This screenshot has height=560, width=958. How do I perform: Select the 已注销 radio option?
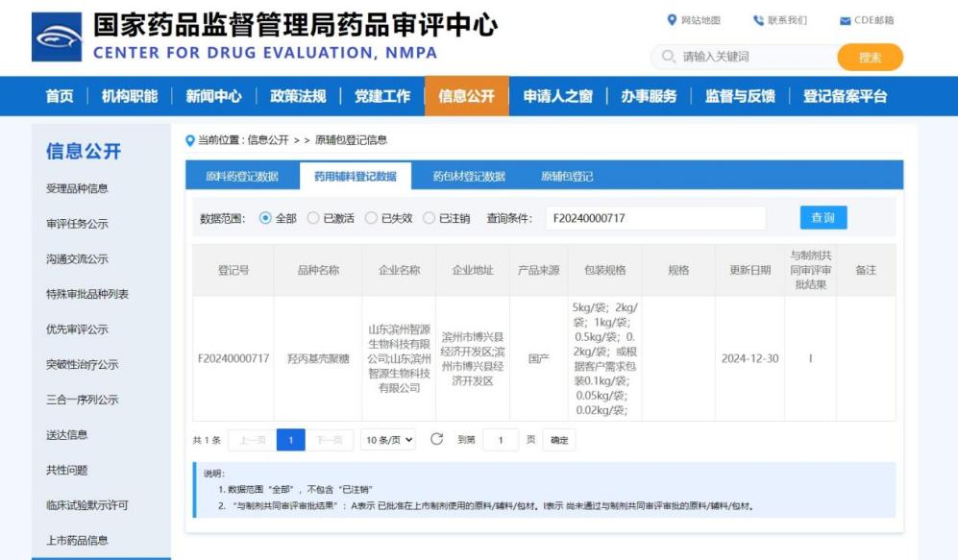point(429,218)
